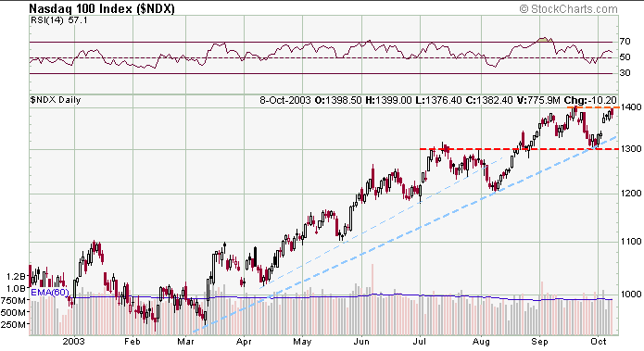Click the "Jul" month label
644x351 pixels.
[x=420, y=342]
